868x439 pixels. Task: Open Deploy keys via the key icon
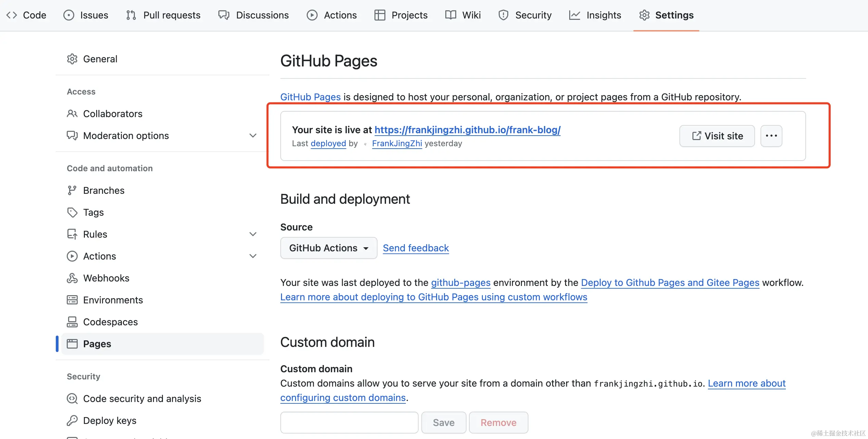pyautogui.click(x=72, y=420)
